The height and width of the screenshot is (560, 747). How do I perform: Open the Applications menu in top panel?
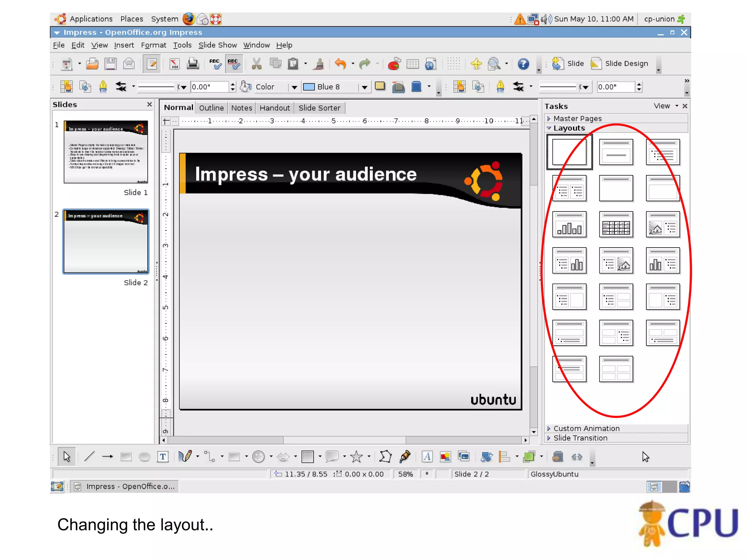click(91, 19)
